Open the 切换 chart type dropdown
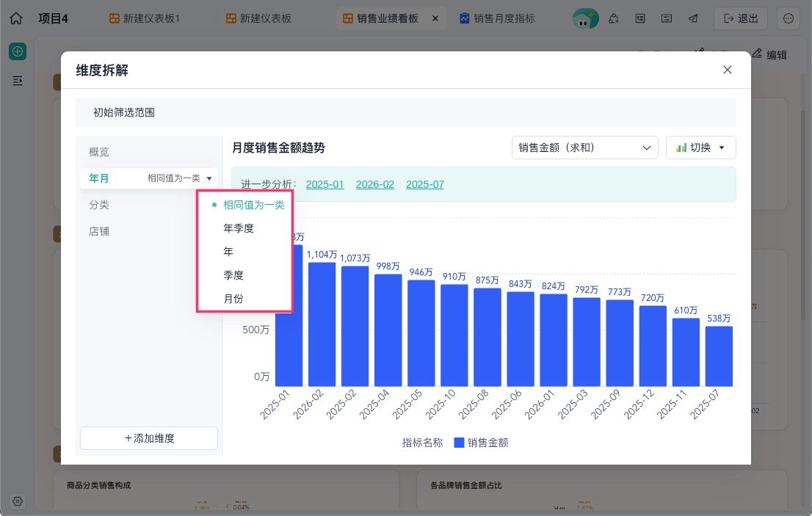 click(x=700, y=148)
